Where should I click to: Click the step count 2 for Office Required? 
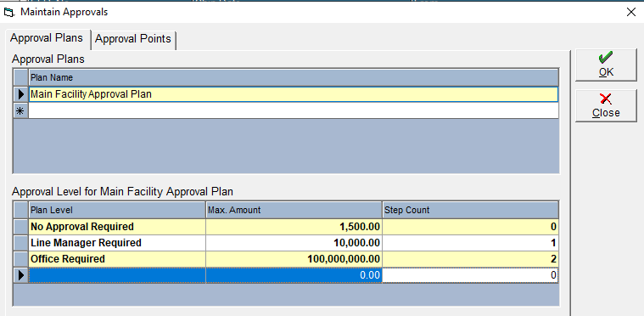click(470, 259)
